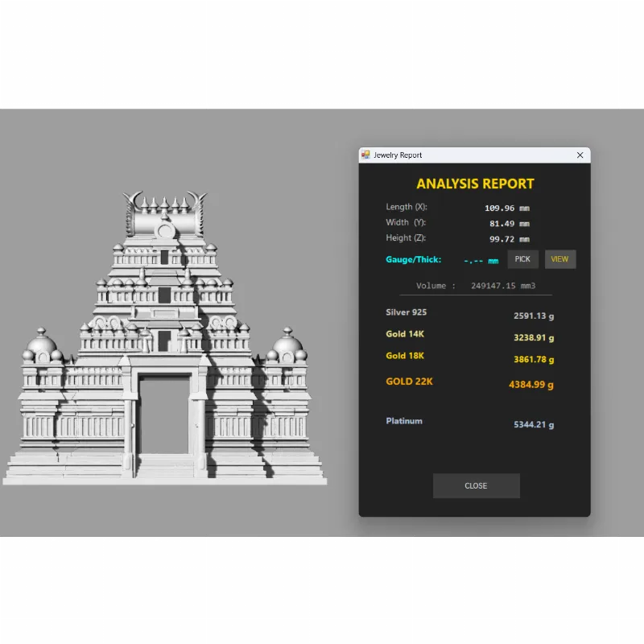Click the Jewelry Report window title text
The height and width of the screenshot is (644, 644).
(x=398, y=155)
